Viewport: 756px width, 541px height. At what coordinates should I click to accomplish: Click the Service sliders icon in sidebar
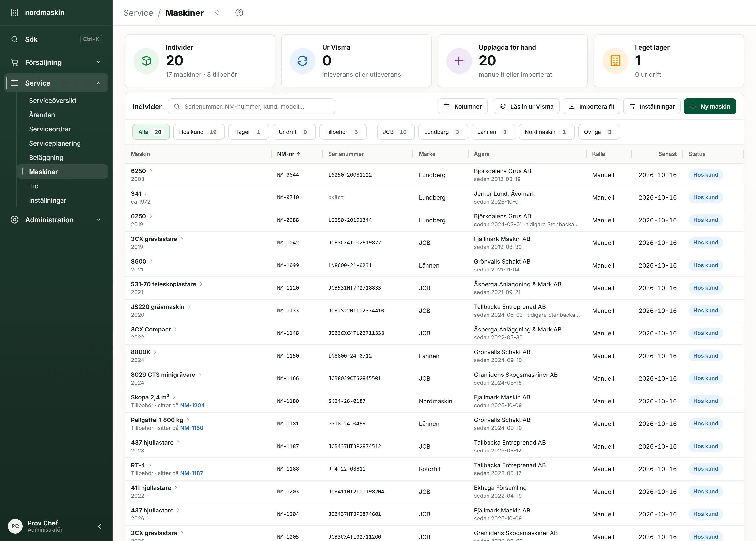coord(14,83)
